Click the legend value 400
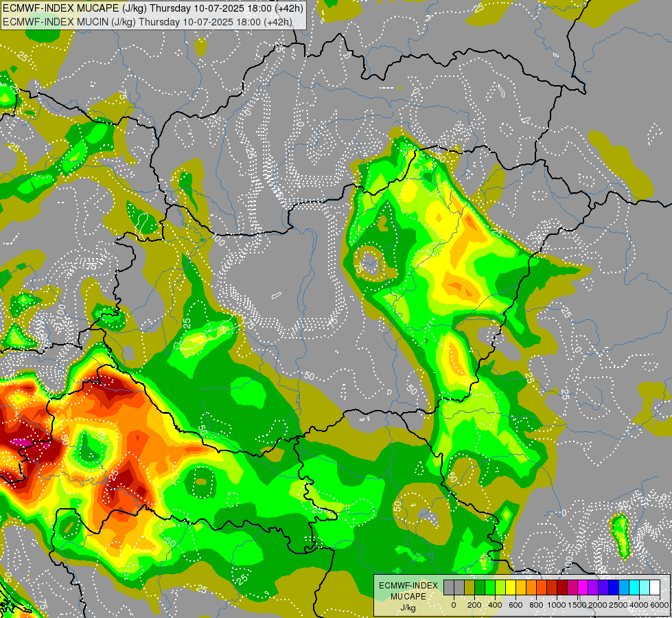 495,605
